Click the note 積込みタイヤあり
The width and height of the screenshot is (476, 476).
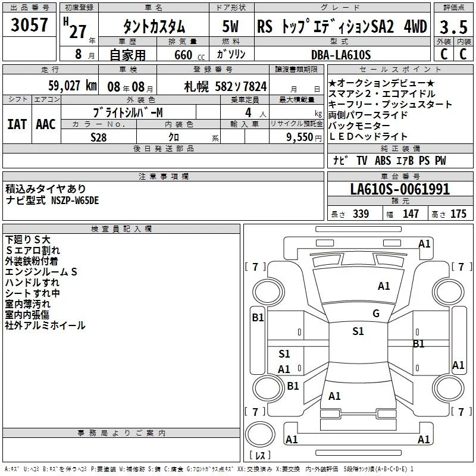(46, 189)
